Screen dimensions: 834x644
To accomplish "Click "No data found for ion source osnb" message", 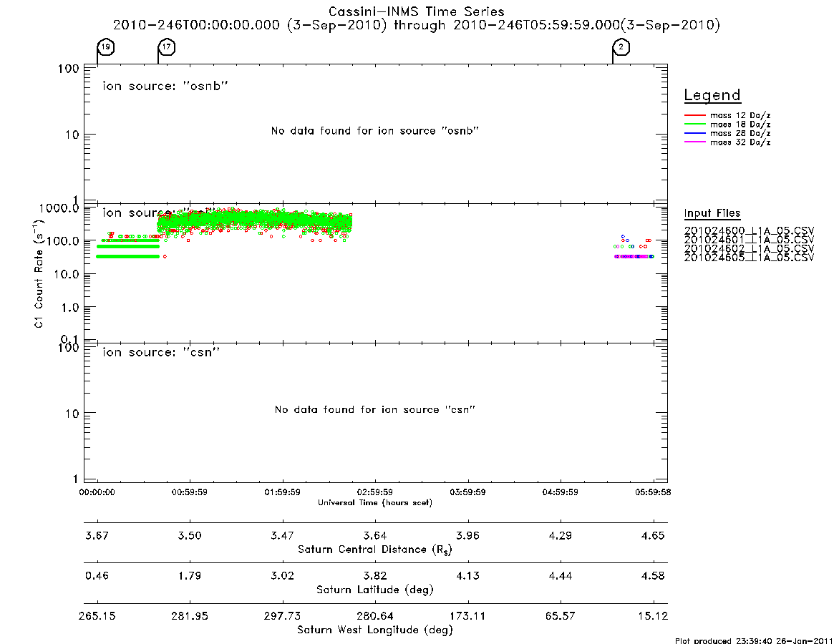I will [x=375, y=131].
